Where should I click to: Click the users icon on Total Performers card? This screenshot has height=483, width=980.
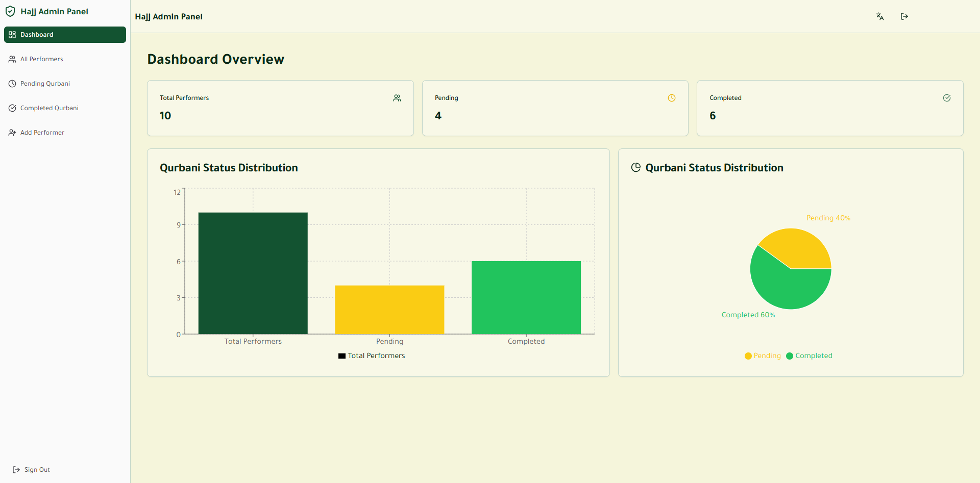tap(397, 97)
